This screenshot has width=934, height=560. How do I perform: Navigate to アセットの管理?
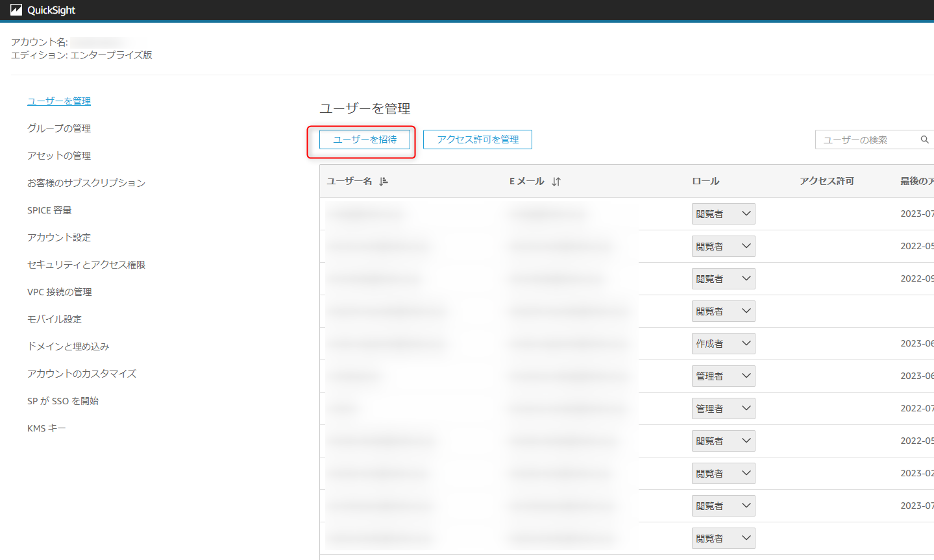[x=58, y=155]
